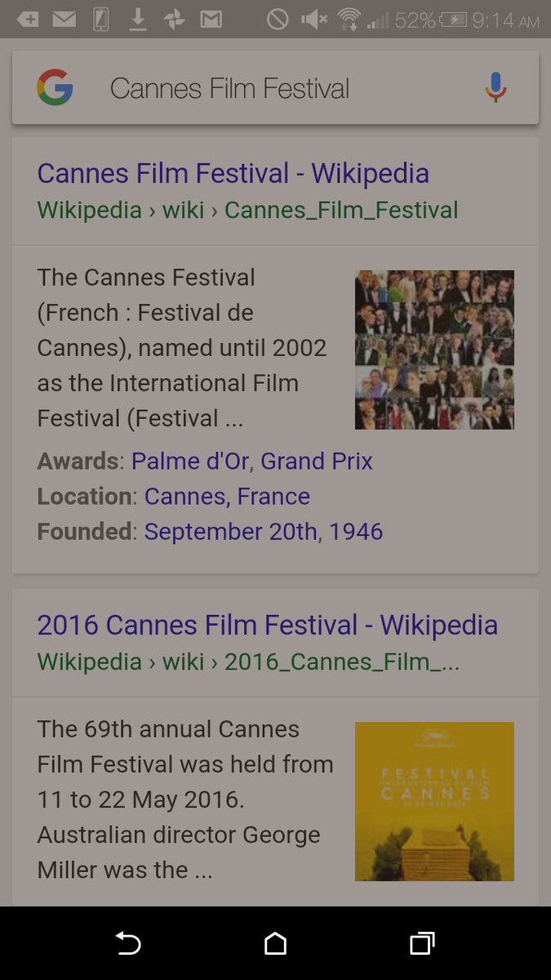Activate voice search microphone
The width and height of the screenshot is (551, 980).
coord(495,88)
